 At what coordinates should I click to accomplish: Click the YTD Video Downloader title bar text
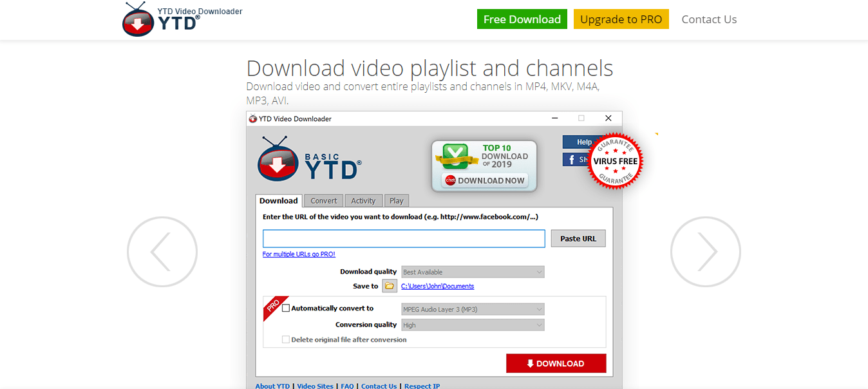pyautogui.click(x=295, y=119)
